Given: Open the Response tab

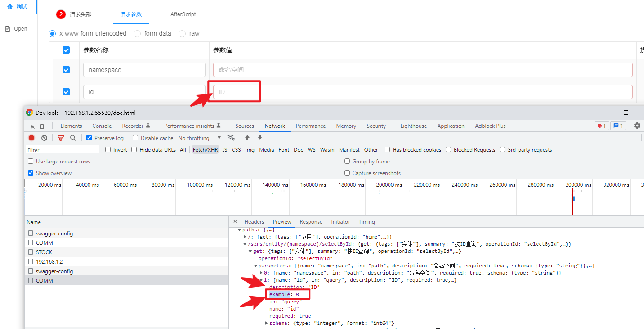Looking at the screenshot, I should click(x=311, y=222).
